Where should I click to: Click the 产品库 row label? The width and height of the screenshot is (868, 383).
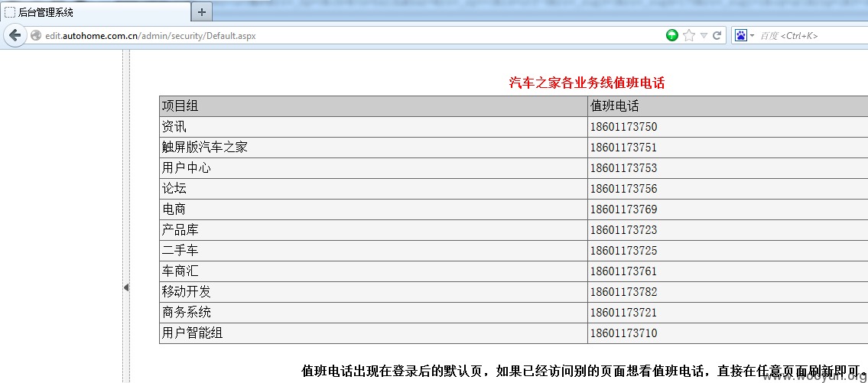tap(180, 229)
